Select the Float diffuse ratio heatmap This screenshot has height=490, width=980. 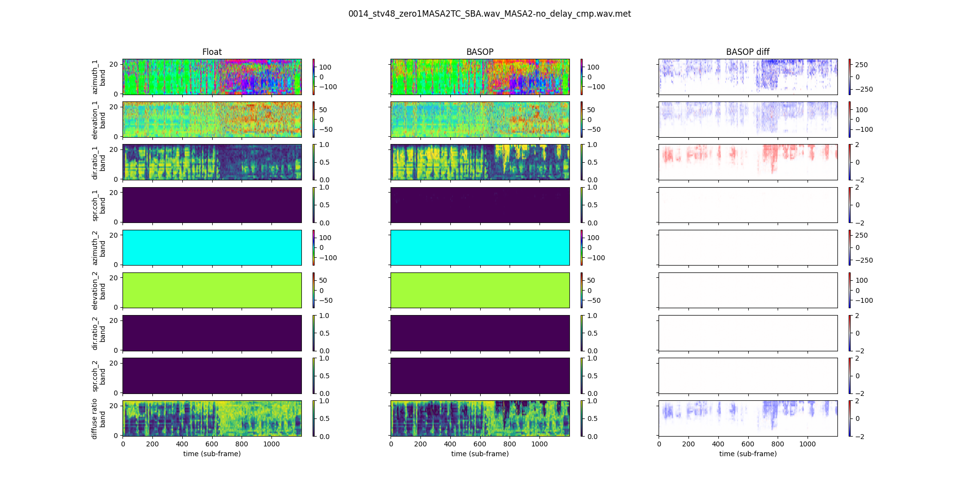[212, 418]
